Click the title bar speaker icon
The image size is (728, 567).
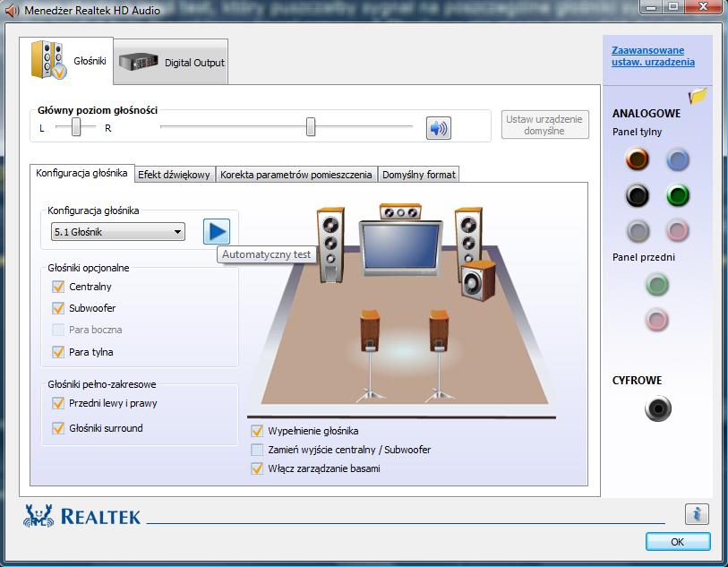pos(12,10)
